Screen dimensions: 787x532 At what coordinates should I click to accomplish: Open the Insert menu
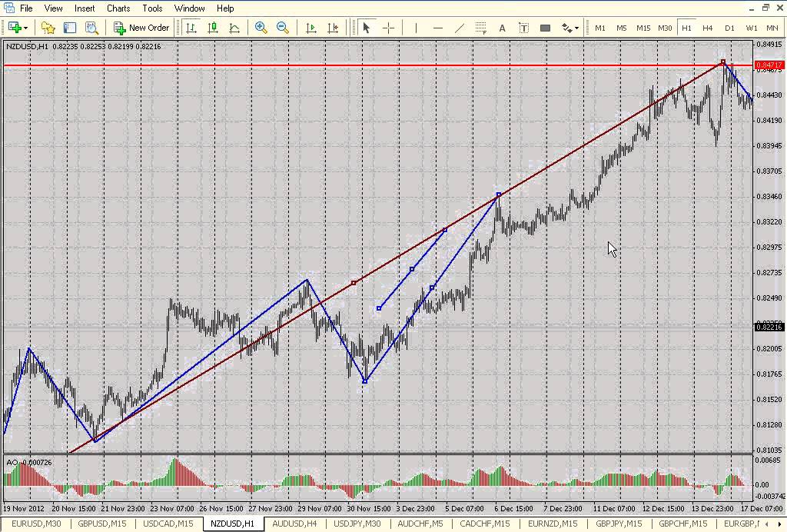click(x=85, y=8)
